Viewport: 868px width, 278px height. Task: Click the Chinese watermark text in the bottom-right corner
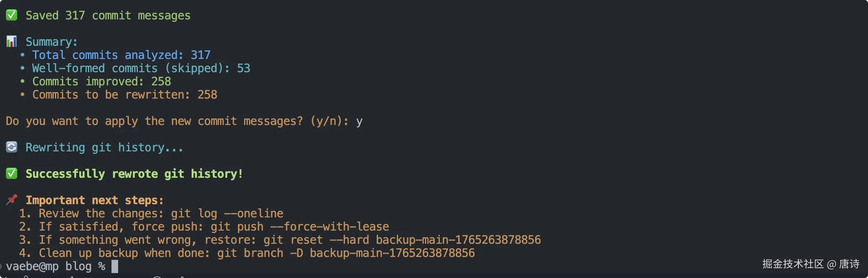click(x=811, y=264)
